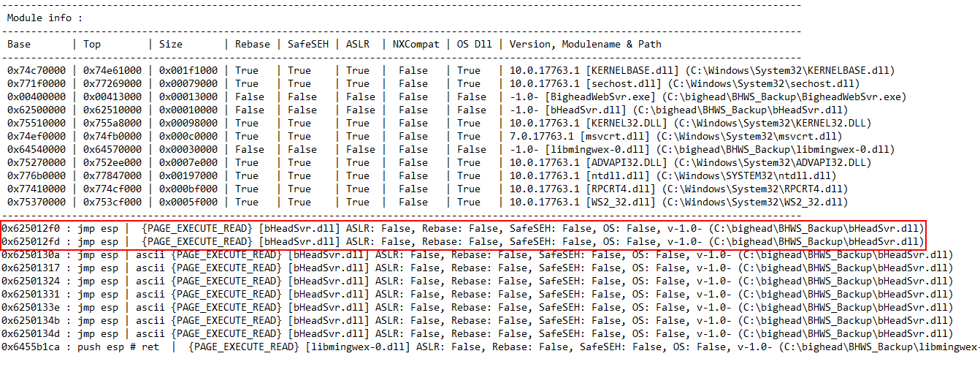This screenshot has width=980, height=367.
Task: Click the OS Dll column header
Action: pyautogui.click(x=474, y=44)
